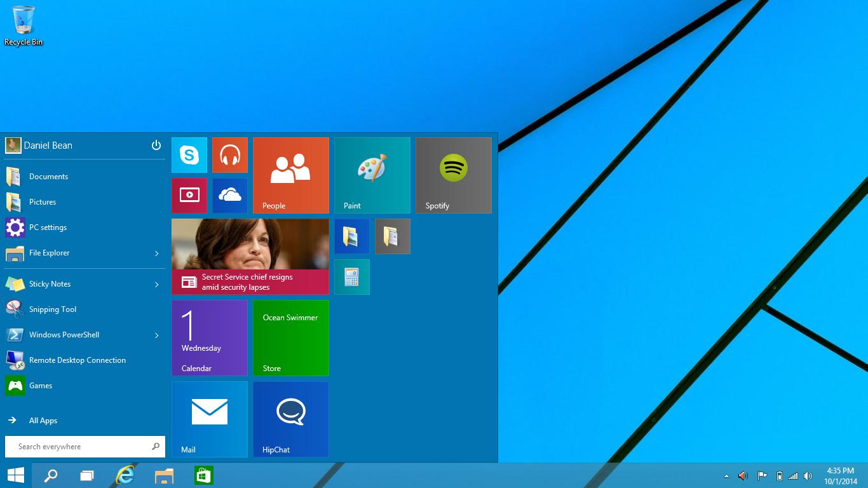Click the power button icon
The height and width of the screenshot is (488, 868).
[x=156, y=146]
